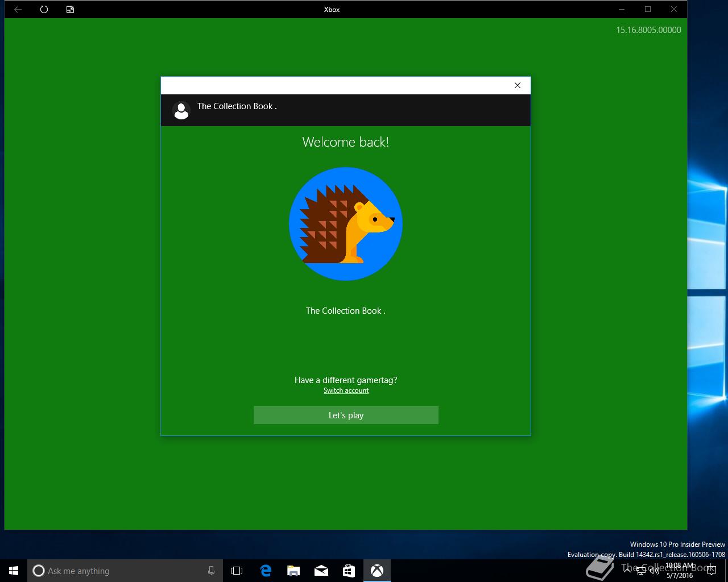Close the Welcome back sign-in dialog
Viewport: 728px width, 582px height.
518,85
